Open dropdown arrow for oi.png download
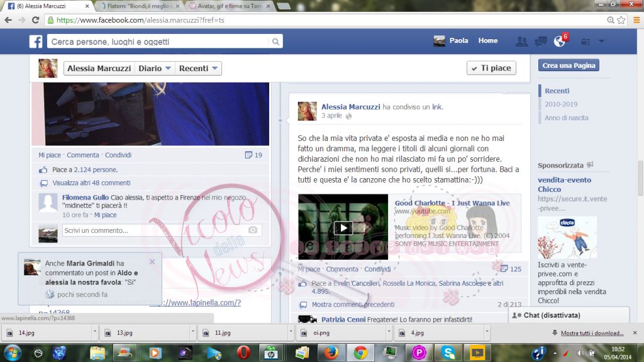 (389, 332)
